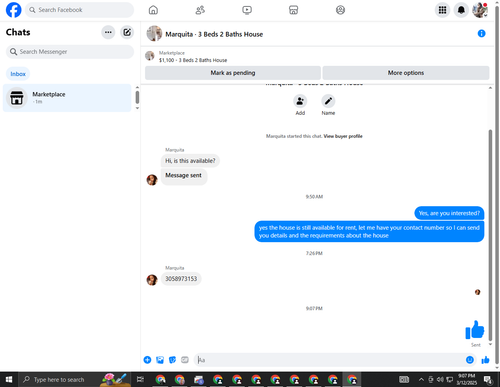The image size is (500, 387).
Task: Open the Facebook menu grid icon
Action: [442, 10]
